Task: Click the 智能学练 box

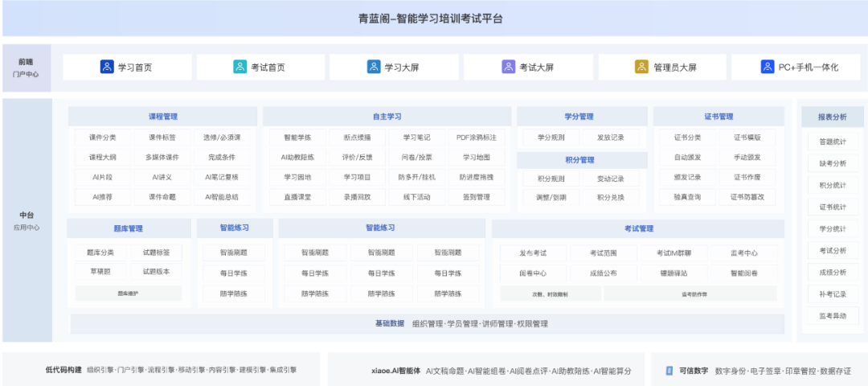Action: pyautogui.click(x=297, y=138)
